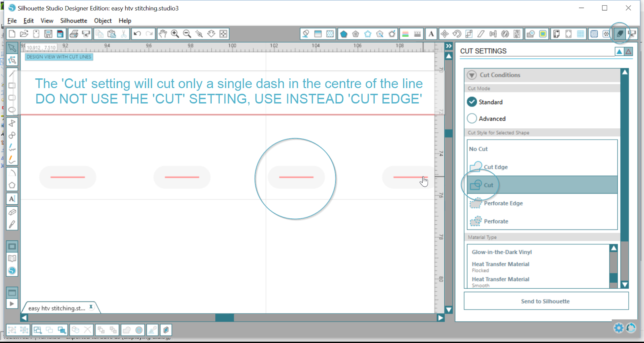Click the Zoom Out magnifier icon
The height and width of the screenshot is (343, 644).
tap(187, 34)
